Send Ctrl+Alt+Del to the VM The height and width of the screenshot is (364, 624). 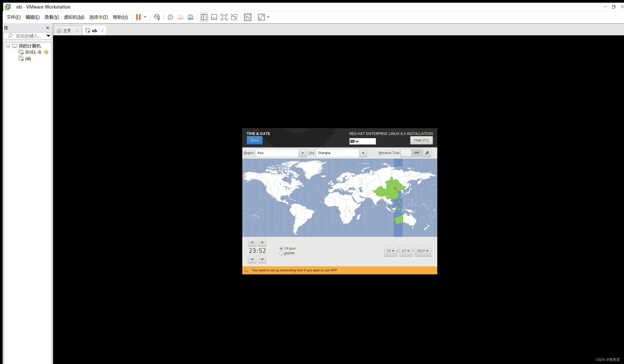157,17
